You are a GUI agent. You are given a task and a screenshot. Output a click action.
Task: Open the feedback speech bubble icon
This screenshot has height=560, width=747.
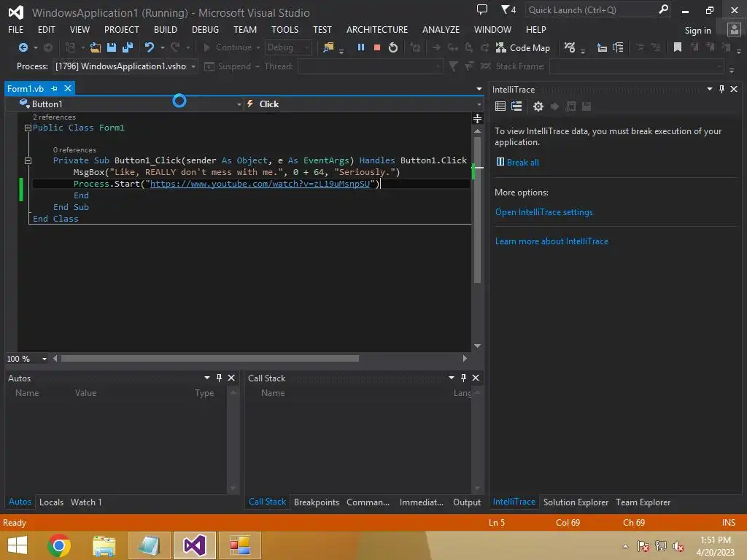point(482,9)
